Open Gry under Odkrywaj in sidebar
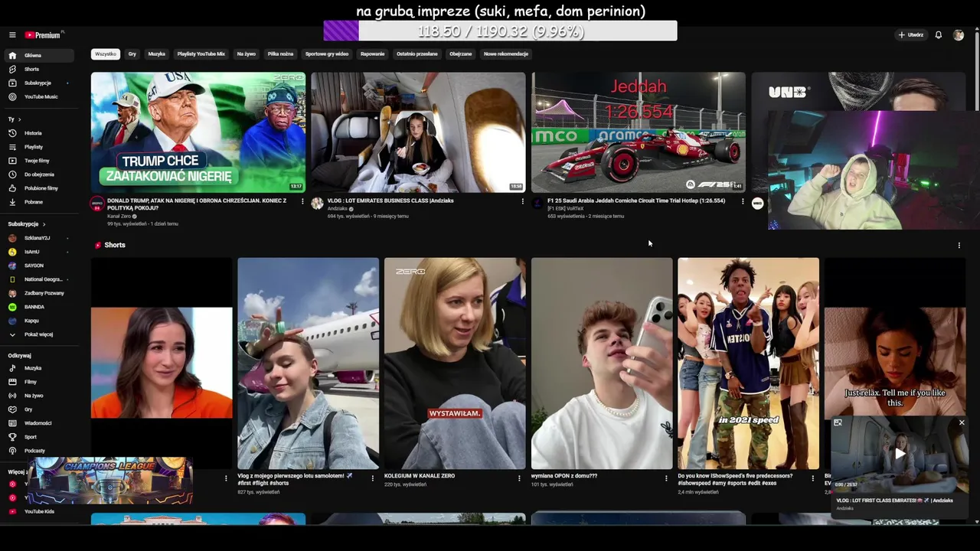 (41, 409)
